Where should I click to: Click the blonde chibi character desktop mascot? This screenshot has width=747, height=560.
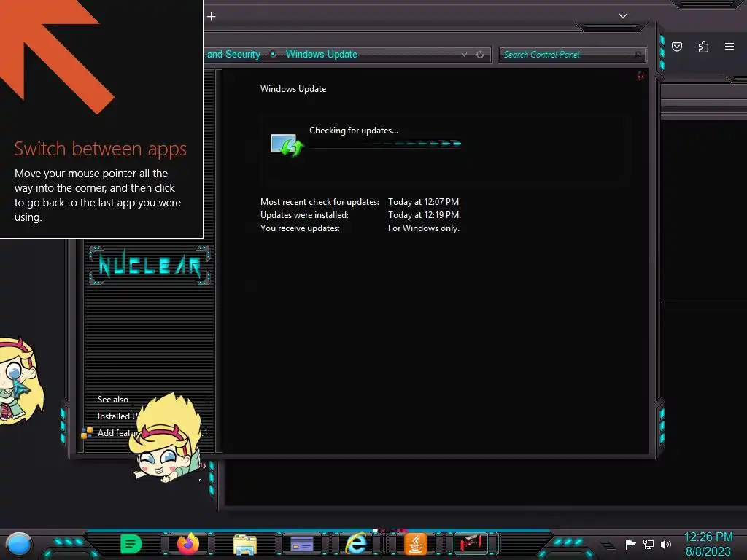coord(167,438)
